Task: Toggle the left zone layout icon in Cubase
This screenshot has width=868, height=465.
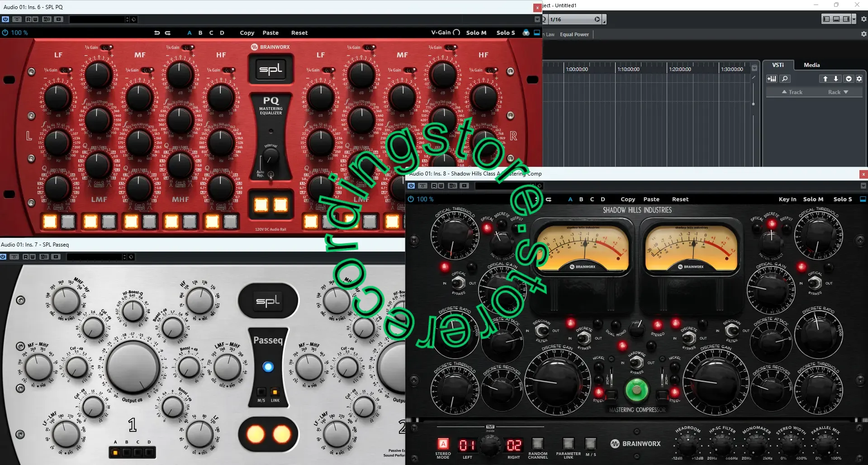Action: click(x=826, y=19)
